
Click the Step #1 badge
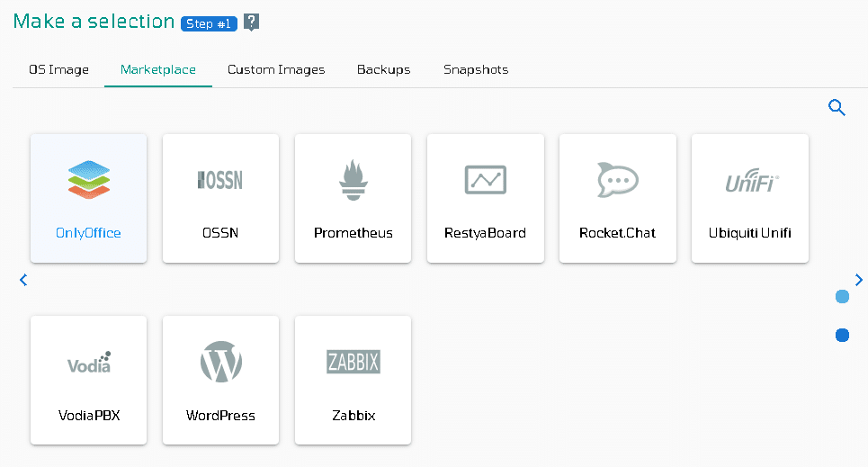click(209, 23)
